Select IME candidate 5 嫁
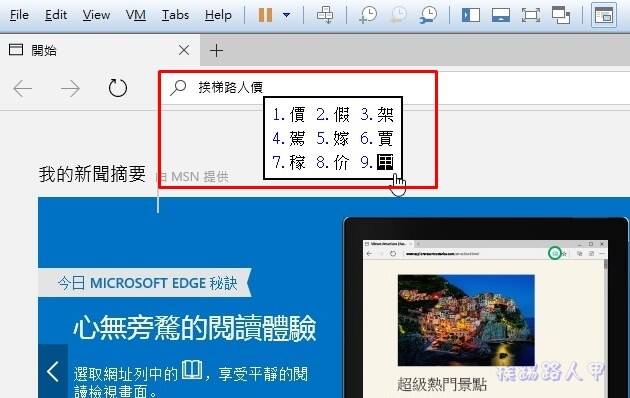Image resolution: width=630 pixels, height=398 pixels. pos(333,139)
